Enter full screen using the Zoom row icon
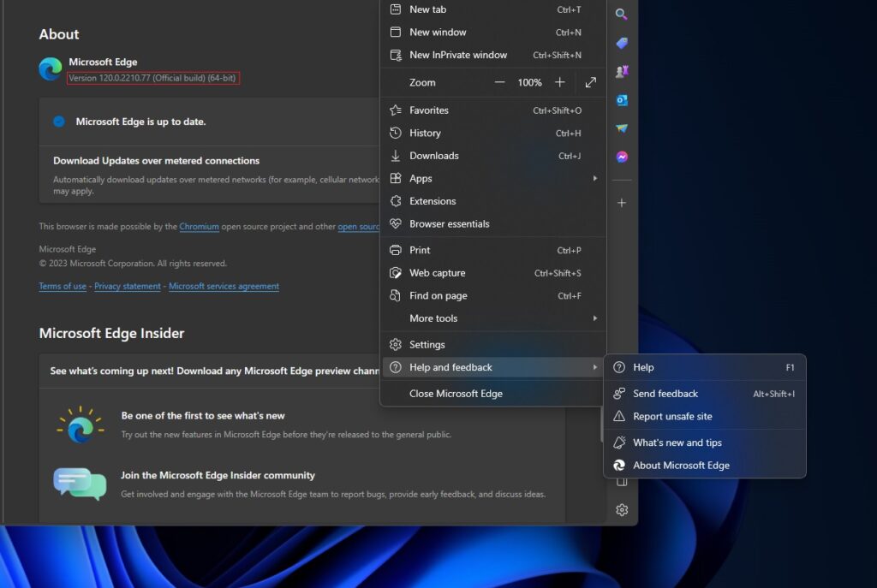Screen dimensions: 877x588 pyautogui.click(x=590, y=82)
